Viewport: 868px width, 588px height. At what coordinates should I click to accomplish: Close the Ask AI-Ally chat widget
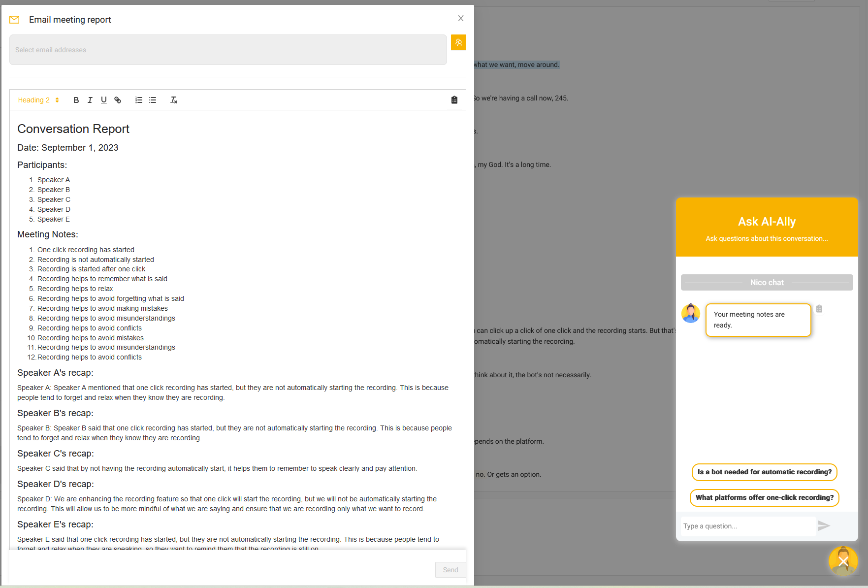843,561
